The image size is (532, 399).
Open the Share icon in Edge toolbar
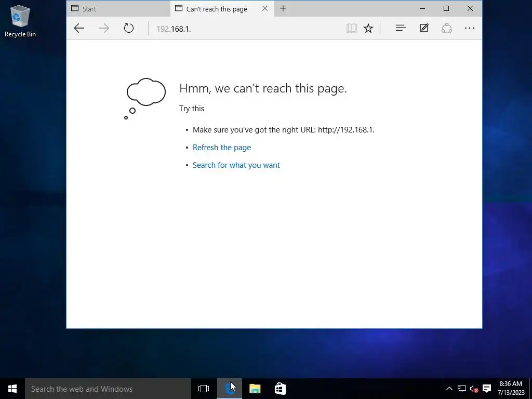[446, 28]
